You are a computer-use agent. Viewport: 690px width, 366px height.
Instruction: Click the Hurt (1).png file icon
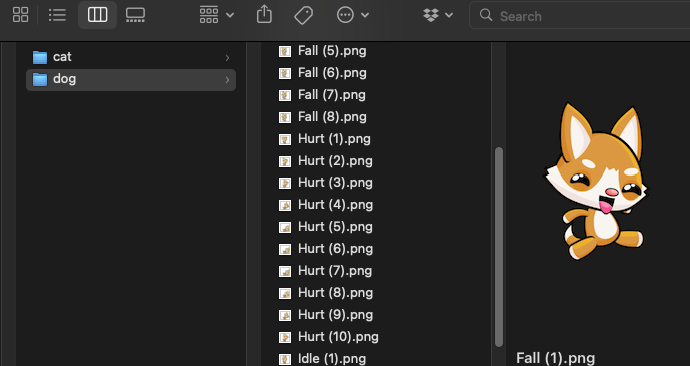click(285, 139)
